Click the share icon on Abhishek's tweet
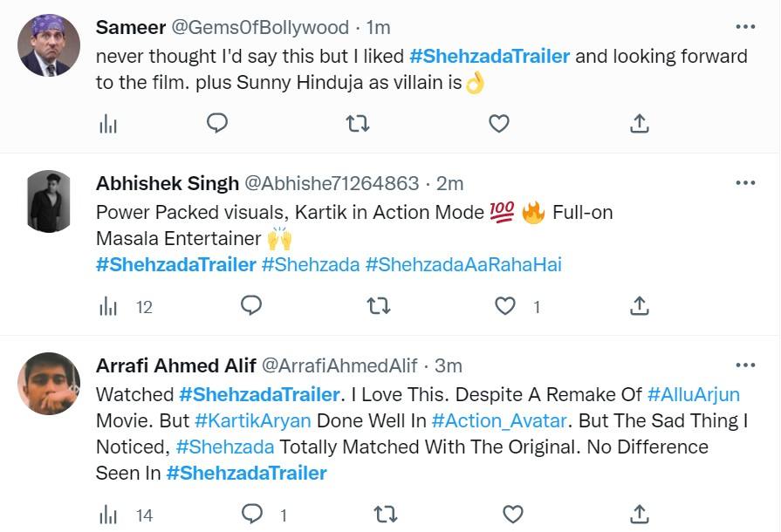This screenshot has width=781, height=532. click(x=641, y=306)
